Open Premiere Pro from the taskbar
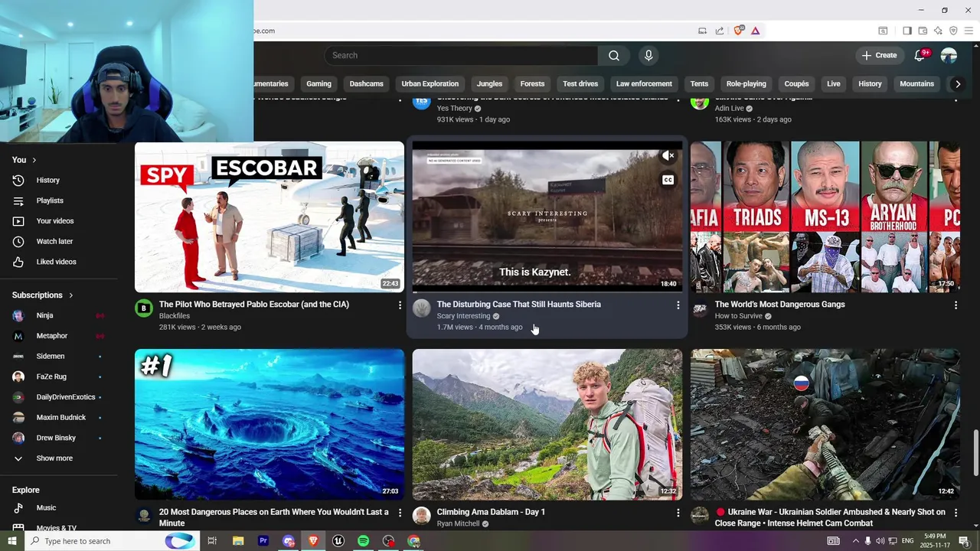Screen dimensions: 980x551 tap(263, 541)
